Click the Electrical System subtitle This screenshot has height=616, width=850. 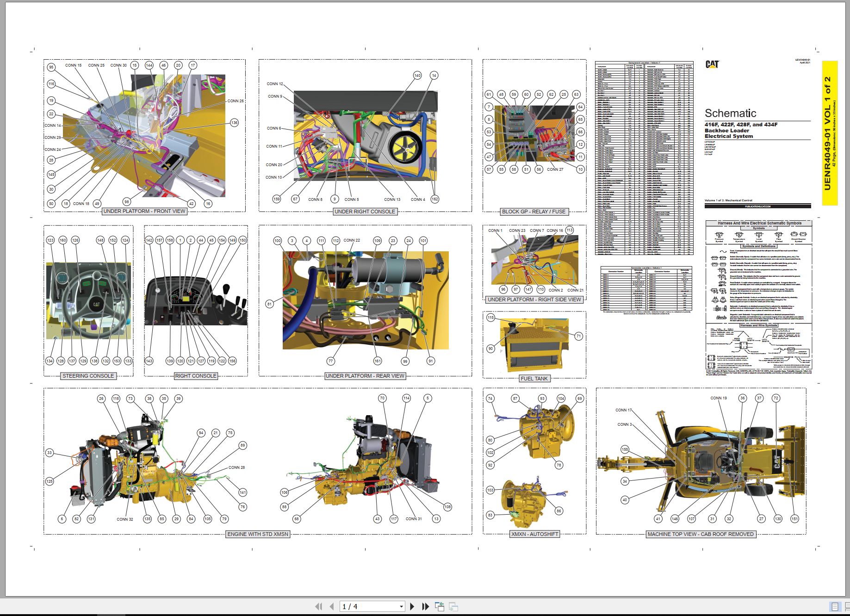click(729, 136)
